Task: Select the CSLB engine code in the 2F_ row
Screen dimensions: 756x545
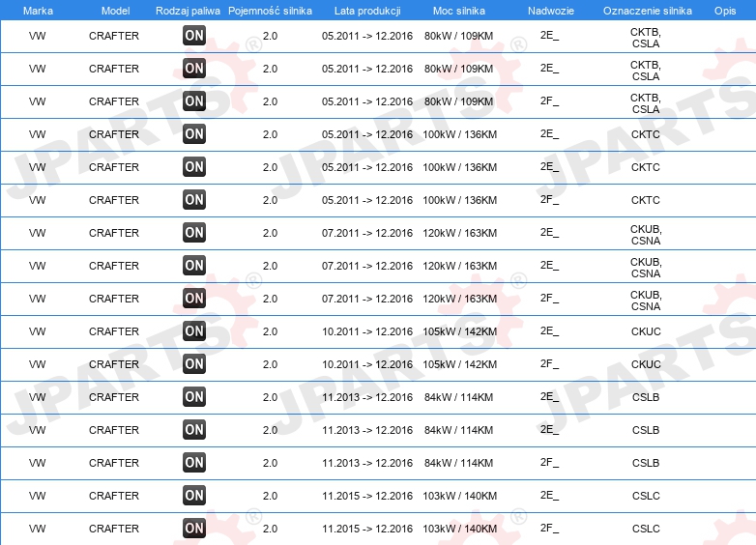Action: pyautogui.click(x=646, y=463)
